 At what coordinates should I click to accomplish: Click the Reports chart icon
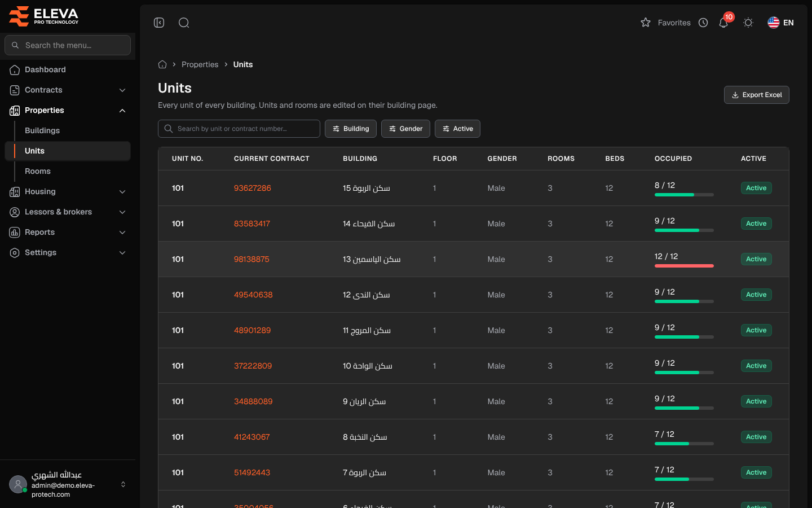(15, 232)
